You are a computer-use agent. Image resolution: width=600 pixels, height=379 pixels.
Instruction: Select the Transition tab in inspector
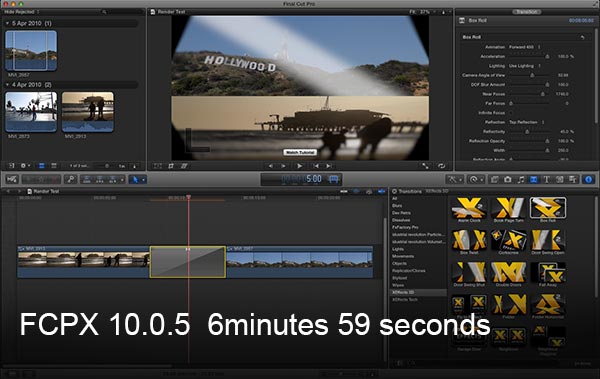coord(527,12)
